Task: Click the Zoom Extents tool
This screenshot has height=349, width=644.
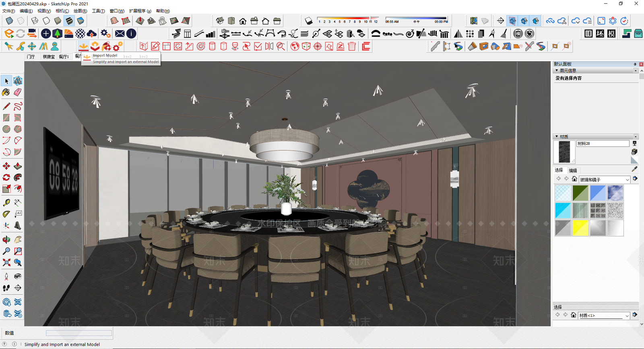Action: pyautogui.click(x=6, y=263)
